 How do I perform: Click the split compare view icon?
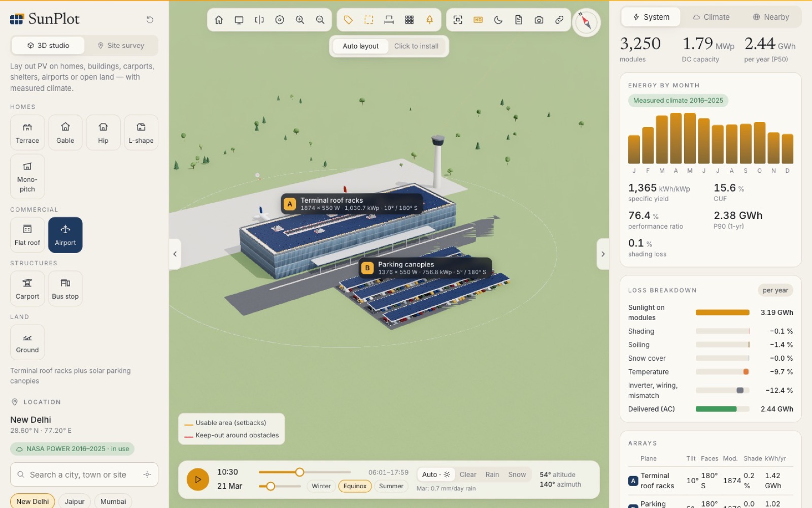coord(259,20)
